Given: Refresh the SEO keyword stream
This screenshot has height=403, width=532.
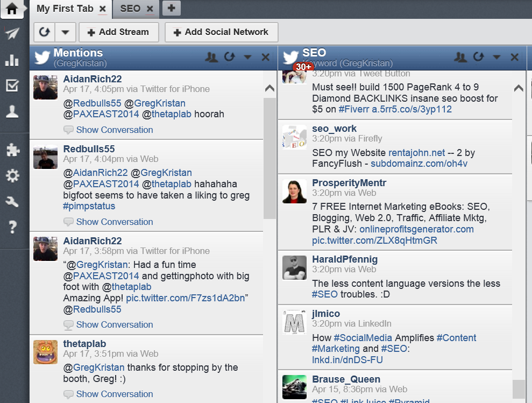Looking at the screenshot, I should click(479, 56).
